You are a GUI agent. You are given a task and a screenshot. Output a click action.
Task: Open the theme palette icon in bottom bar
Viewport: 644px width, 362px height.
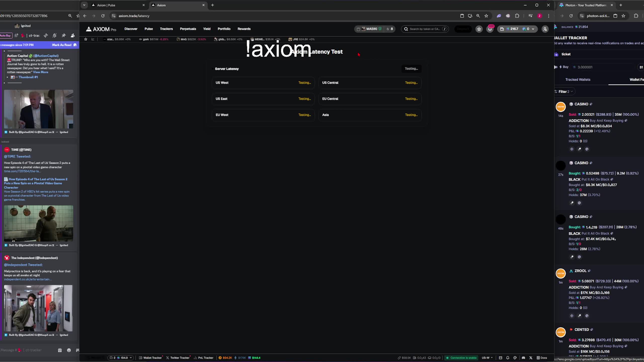pyautogui.click(x=515, y=358)
